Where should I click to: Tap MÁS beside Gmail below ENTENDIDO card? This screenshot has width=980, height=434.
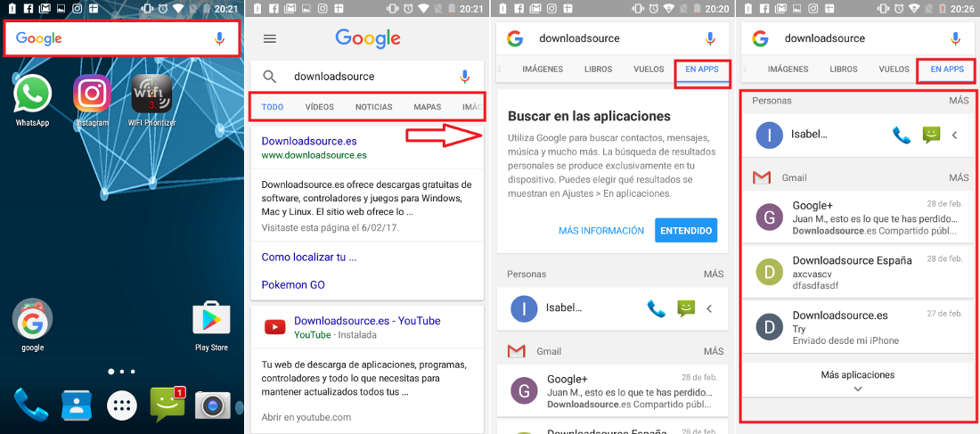click(x=714, y=351)
